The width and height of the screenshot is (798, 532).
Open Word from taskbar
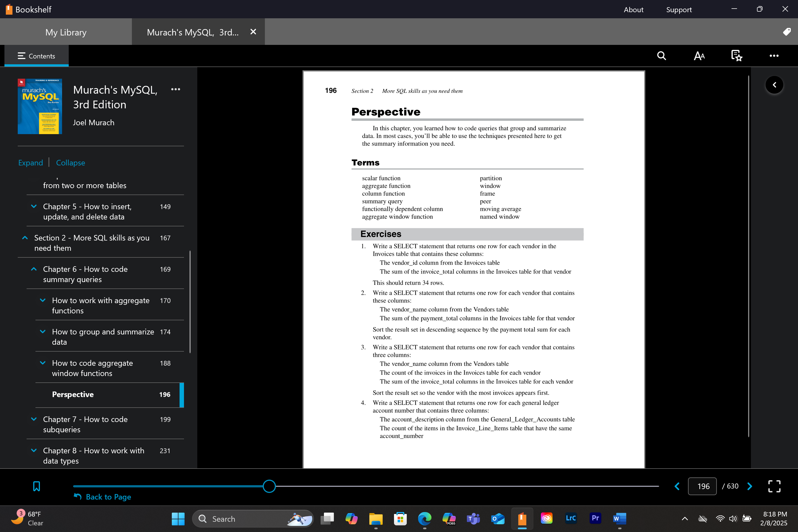pos(620,519)
